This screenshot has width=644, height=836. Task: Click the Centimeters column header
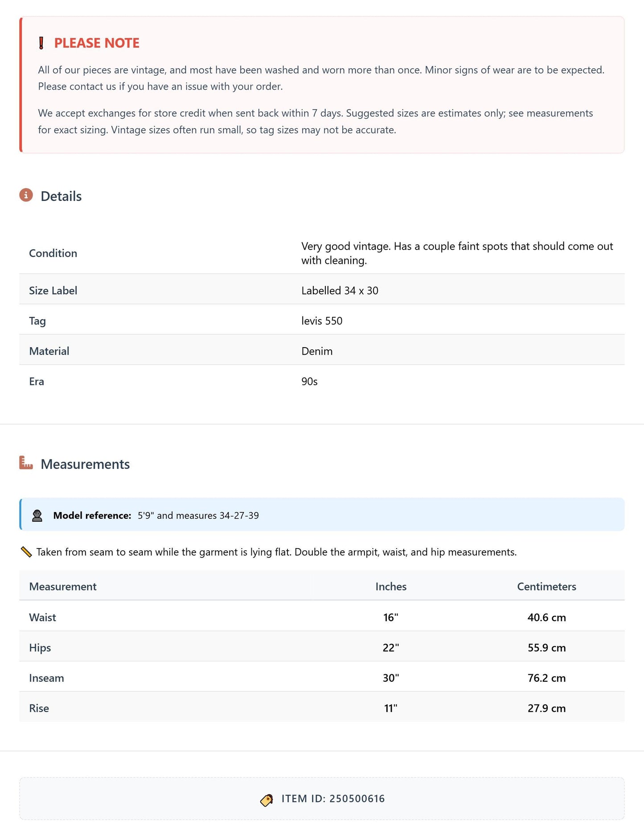click(546, 586)
